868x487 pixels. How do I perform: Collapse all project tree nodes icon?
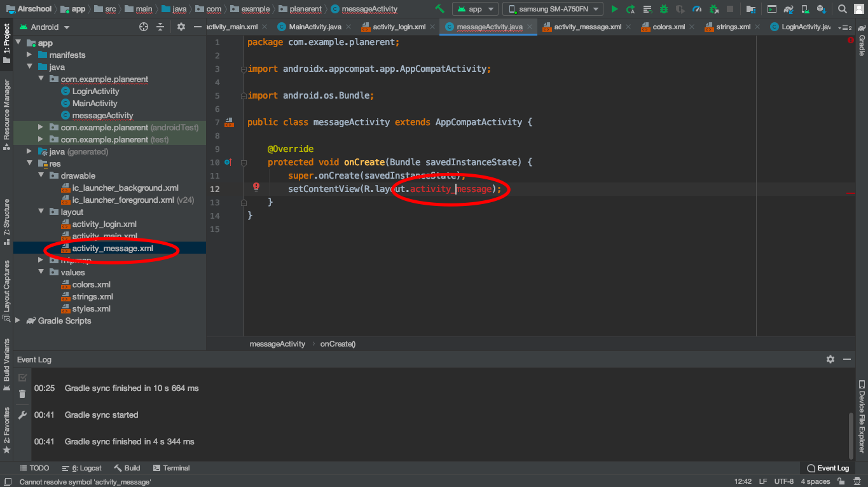coord(160,27)
